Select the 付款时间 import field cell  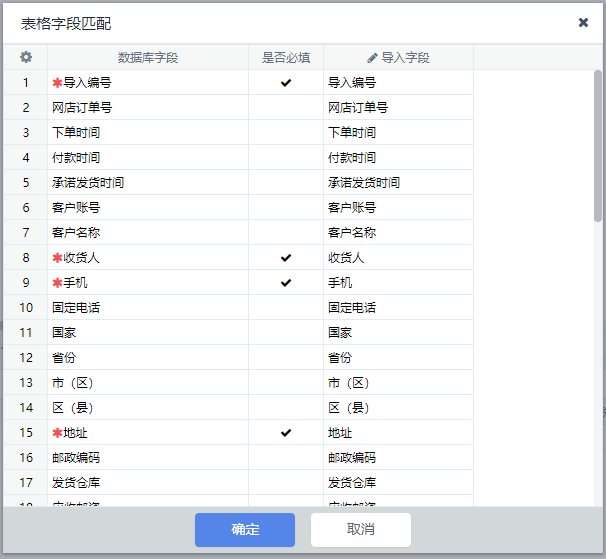398,158
